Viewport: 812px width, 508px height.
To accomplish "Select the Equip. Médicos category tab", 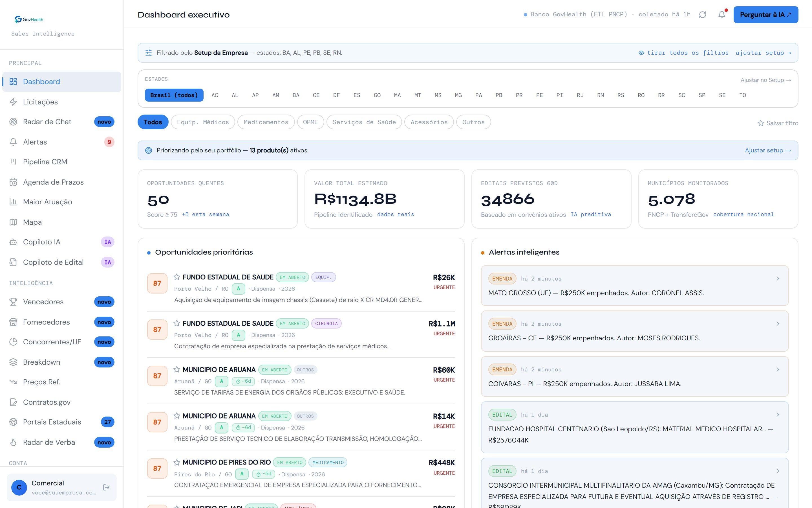I will [x=203, y=122].
